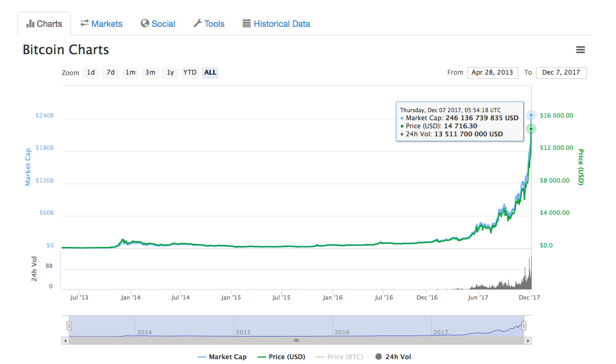Click the $60B market cap axis label
Screen dimensions: 616x364
click(46, 213)
